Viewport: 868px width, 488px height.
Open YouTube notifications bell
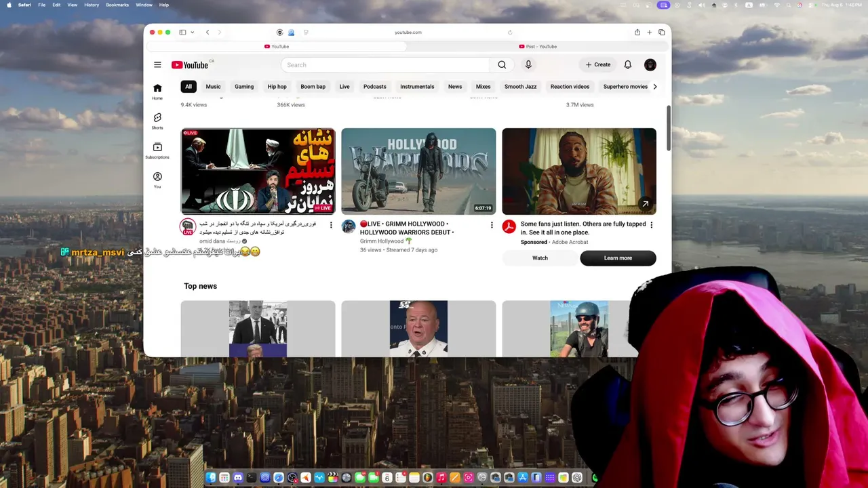tap(628, 65)
